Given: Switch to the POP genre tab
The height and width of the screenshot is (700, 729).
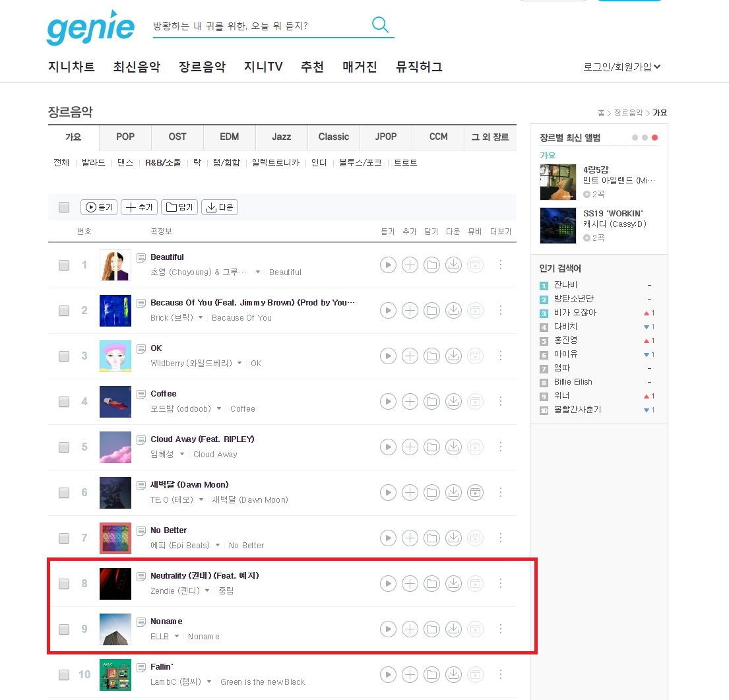Looking at the screenshot, I should (125, 137).
